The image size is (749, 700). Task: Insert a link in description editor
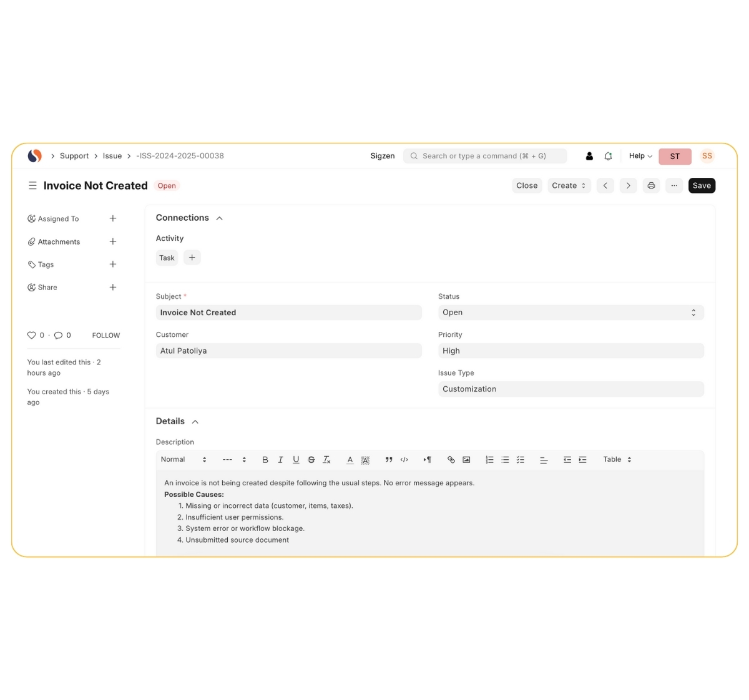(451, 460)
